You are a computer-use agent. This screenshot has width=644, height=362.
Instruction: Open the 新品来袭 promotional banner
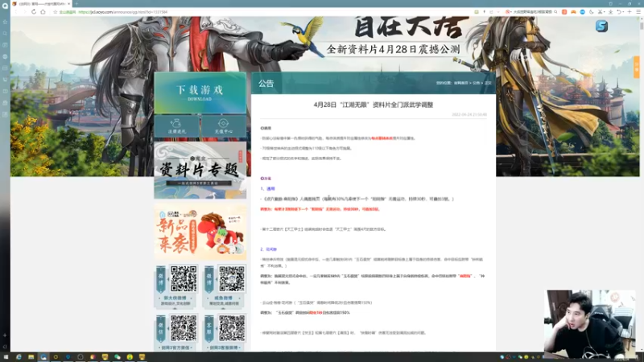200,232
